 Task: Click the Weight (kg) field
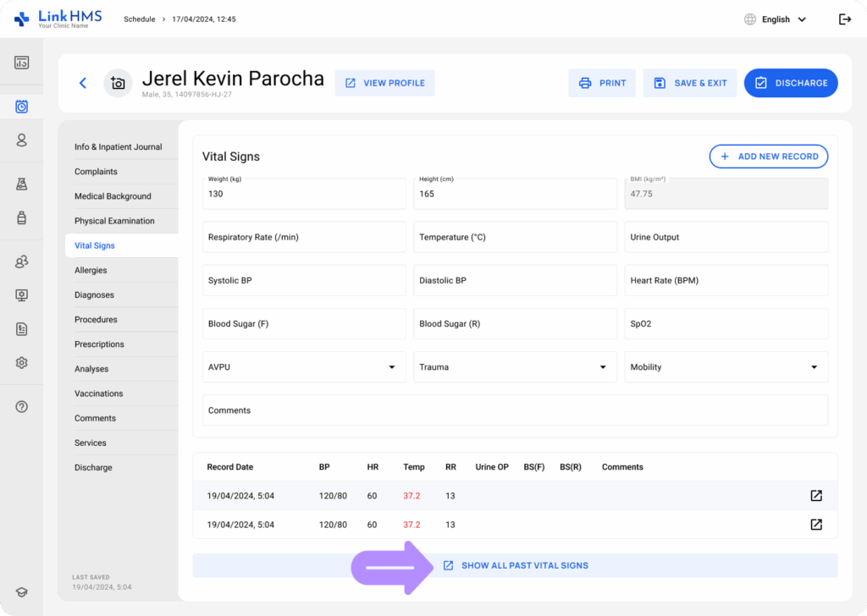click(304, 194)
